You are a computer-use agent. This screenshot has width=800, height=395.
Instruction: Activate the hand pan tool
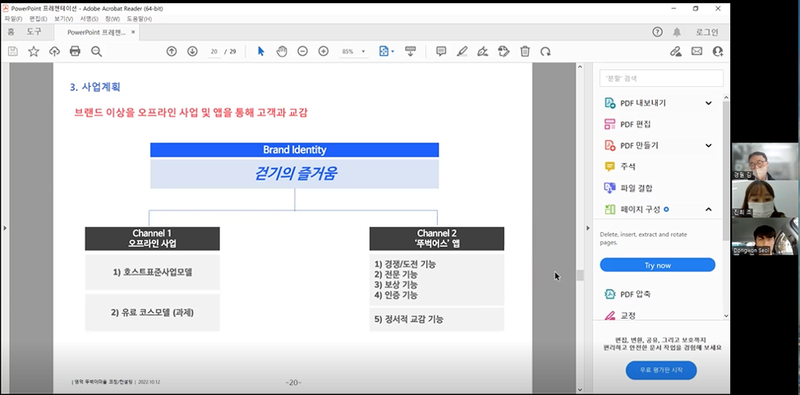[x=282, y=51]
